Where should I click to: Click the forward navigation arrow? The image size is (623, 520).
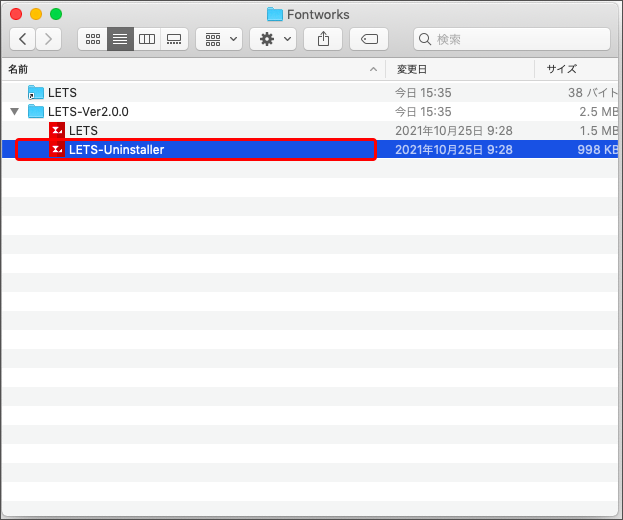click(48, 39)
